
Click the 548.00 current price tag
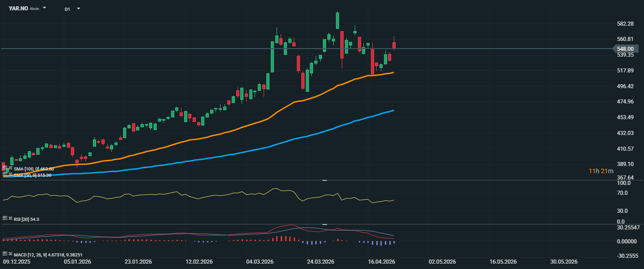[625, 49]
